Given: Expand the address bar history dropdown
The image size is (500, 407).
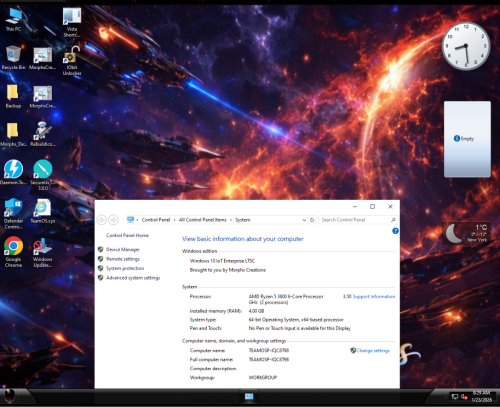Looking at the screenshot, I should pos(304,220).
